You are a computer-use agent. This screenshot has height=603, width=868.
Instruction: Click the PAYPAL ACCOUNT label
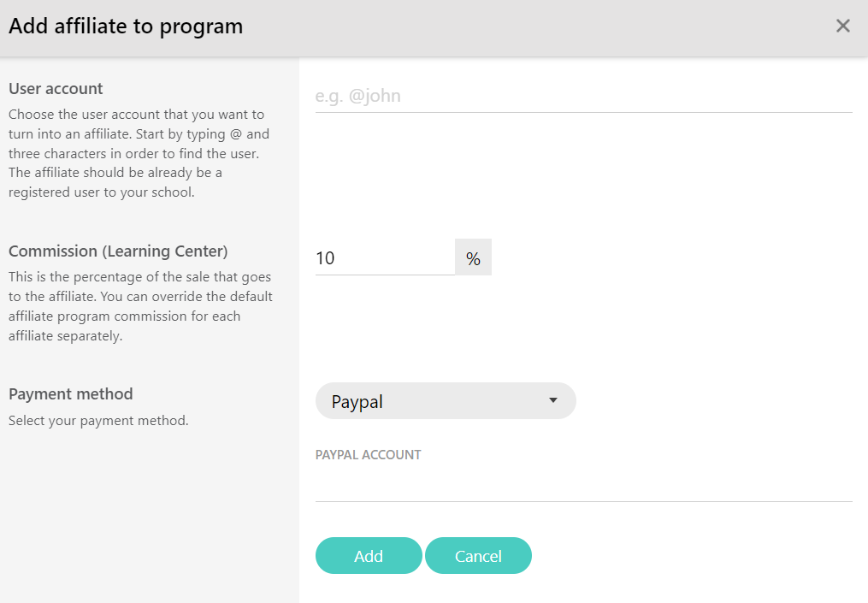[x=368, y=455]
